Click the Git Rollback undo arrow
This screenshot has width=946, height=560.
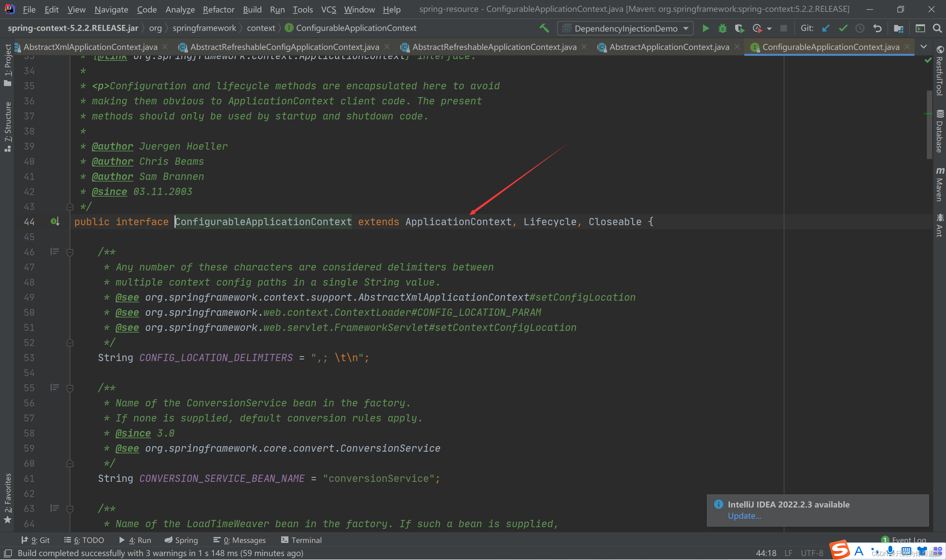(877, 28)
